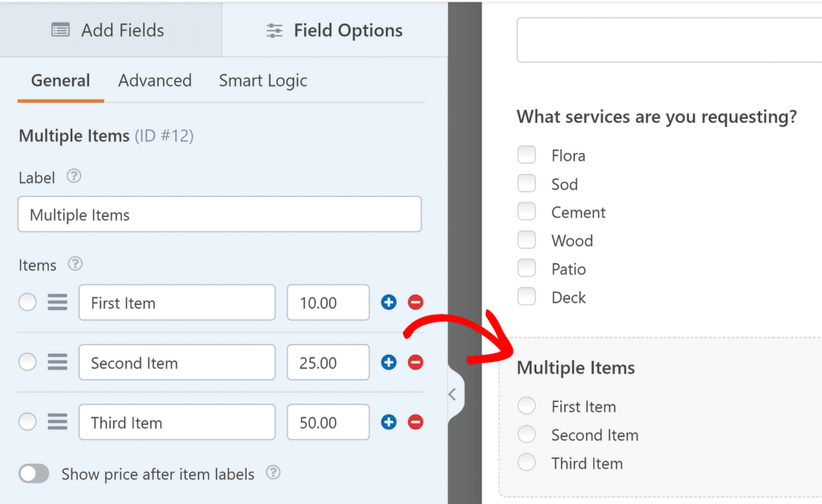Viewport: 822px width, 504px height.
Task: Edit the First Item name field
Action: click(177, 303)
